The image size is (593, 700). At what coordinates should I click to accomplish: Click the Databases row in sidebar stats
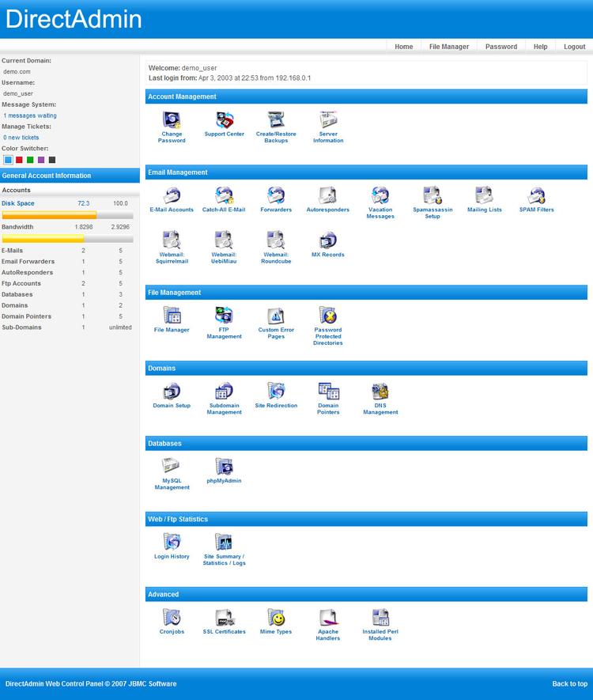pyautogui.click(x=67, y=295)
